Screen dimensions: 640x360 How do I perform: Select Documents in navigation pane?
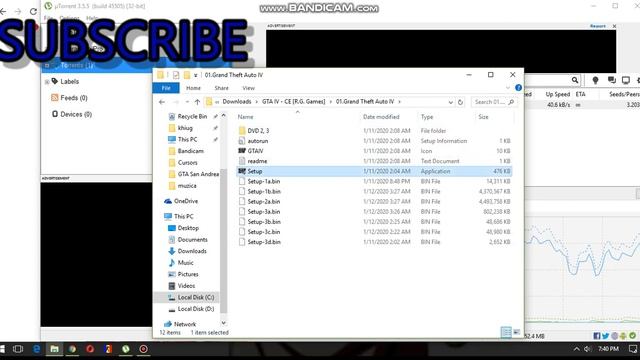pyautogui.click(x=192, y=240)
